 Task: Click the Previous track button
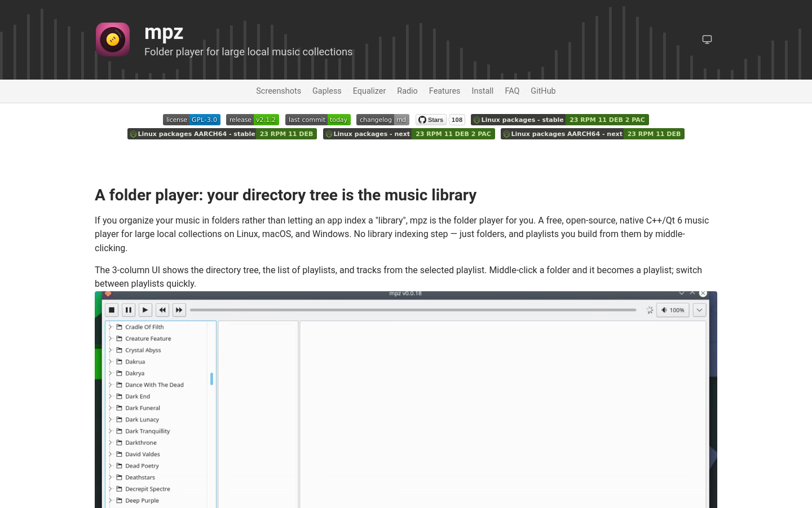pyautogui.click(x=162, y=310)
